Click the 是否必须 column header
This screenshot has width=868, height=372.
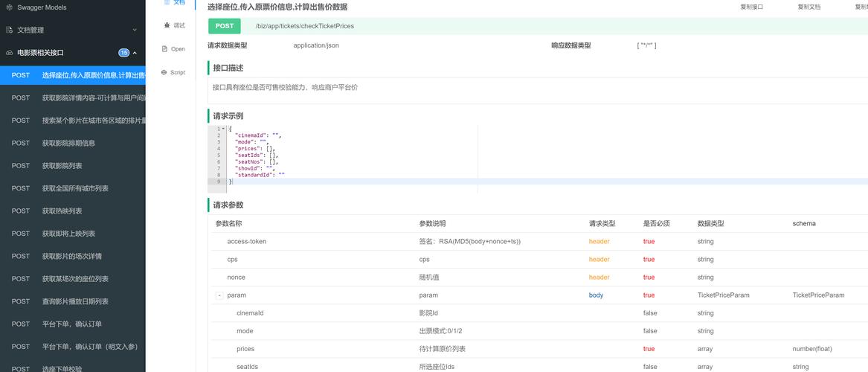[x=657, y=224]
